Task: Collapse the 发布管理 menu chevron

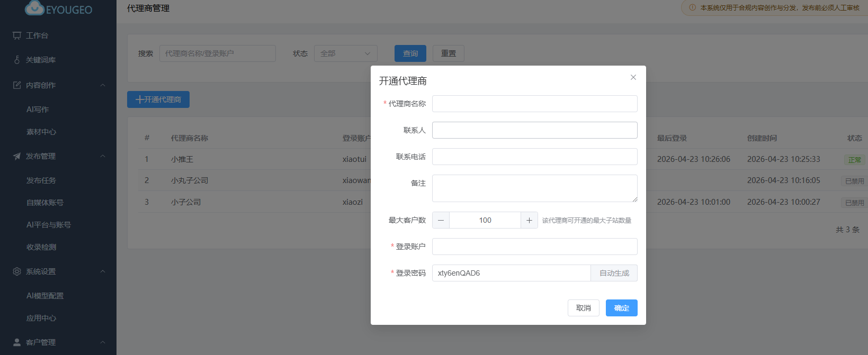Action: click(x=103, y=156)
